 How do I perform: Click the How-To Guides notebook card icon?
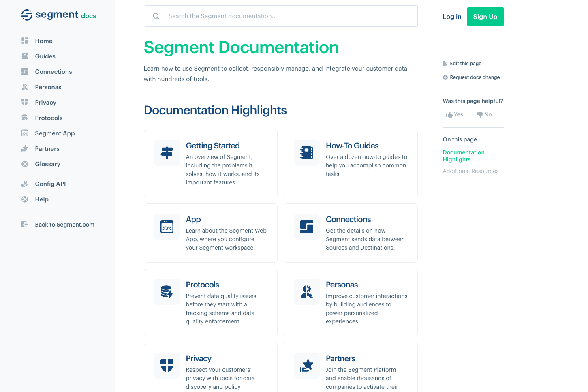(307, 153)
